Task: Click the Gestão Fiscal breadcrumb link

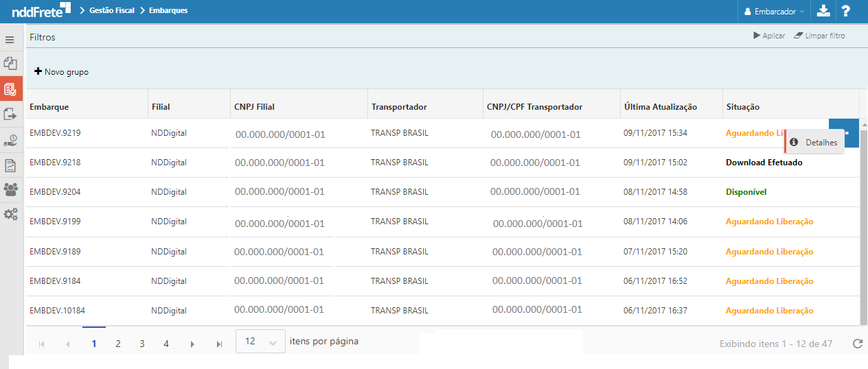Action: [111, 11]
